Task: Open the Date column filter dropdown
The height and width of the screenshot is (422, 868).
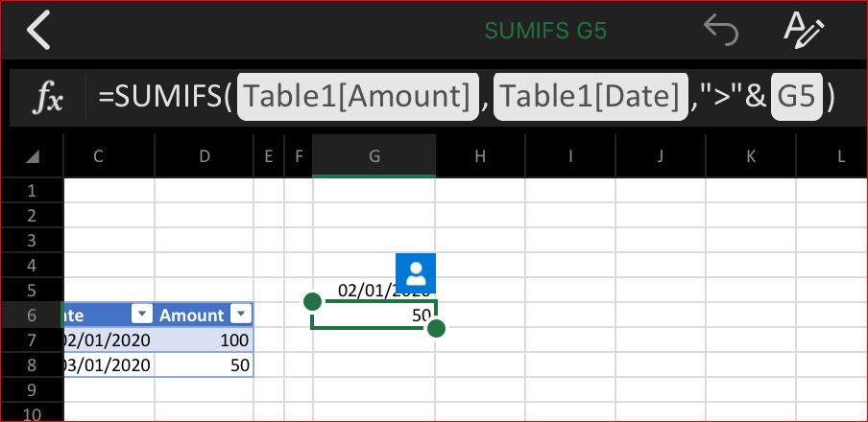Action: click(143, 315)
